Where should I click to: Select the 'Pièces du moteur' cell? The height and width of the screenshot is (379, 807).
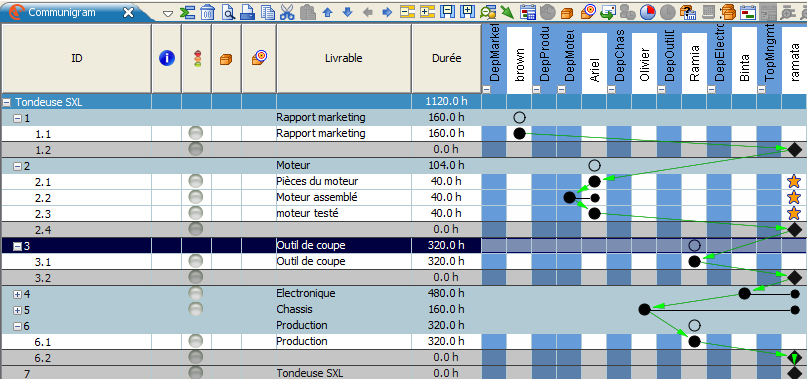pyautogui.click(x=344, y=181)
